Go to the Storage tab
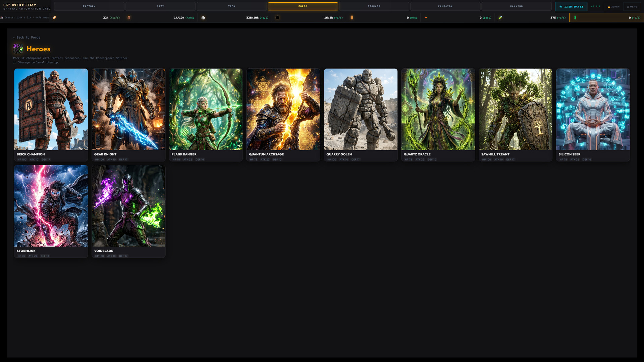The image size is (644, 362). 374,6
